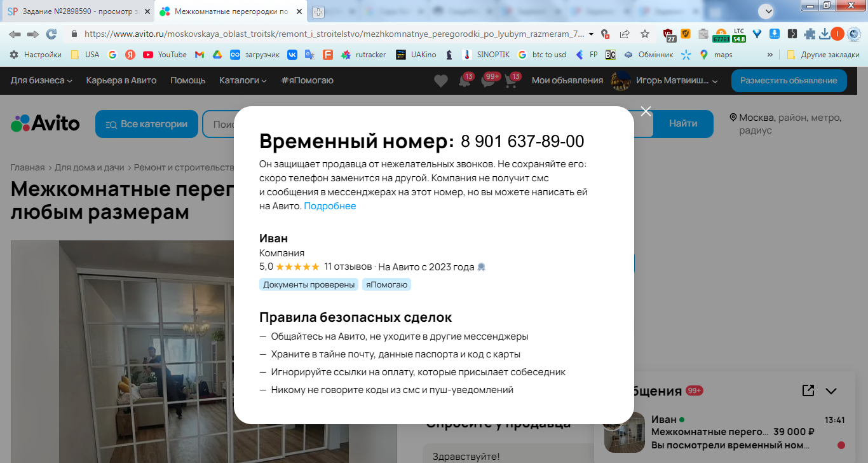Expand the Игорь Матвииш profile menu

tap(665, 81)
